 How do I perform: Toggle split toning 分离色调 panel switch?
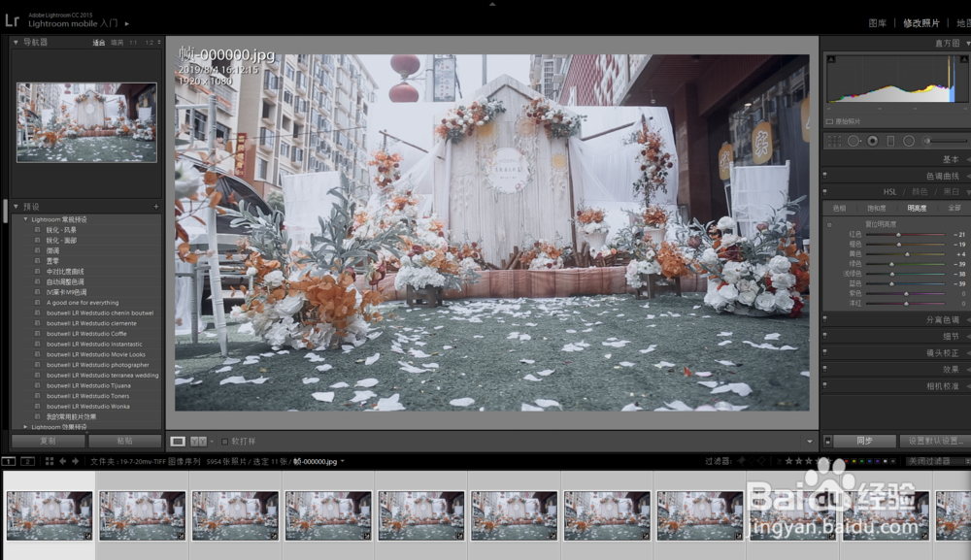pos(824,320)
